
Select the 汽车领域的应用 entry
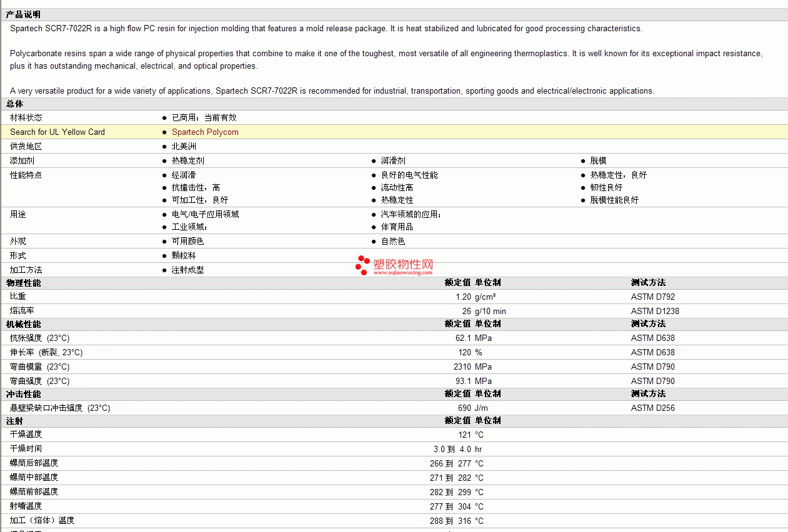point(411,214)
